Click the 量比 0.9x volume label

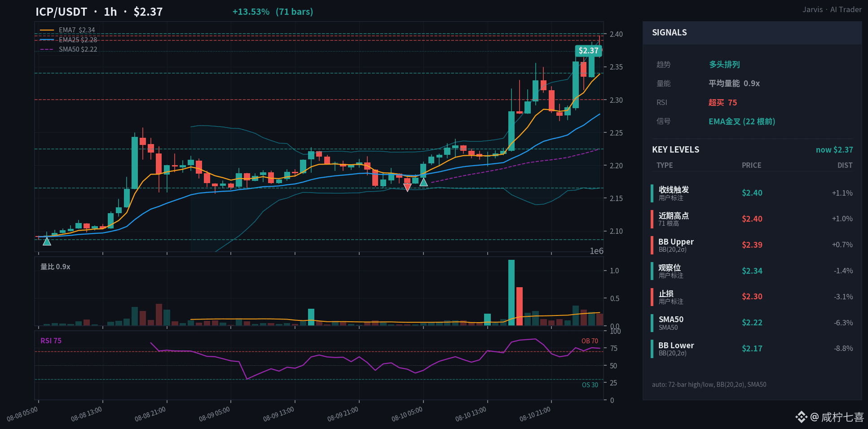click(55, 267)
